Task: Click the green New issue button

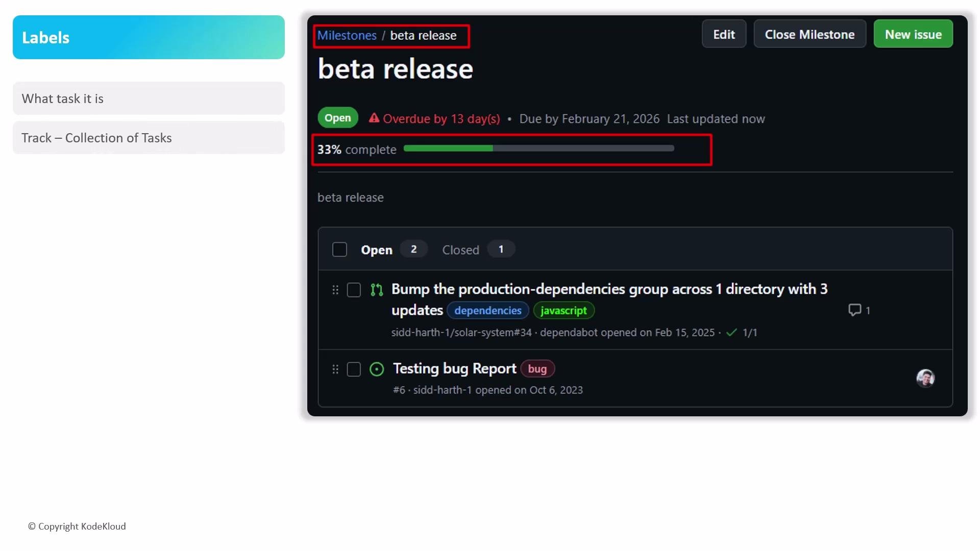Action: 913,34
